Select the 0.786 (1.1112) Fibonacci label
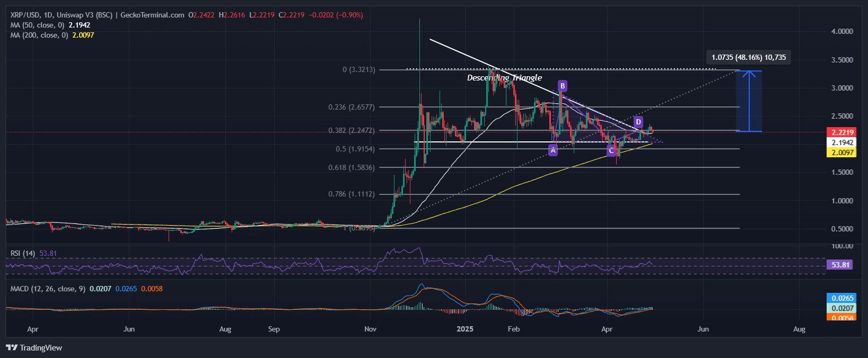The height and width of the screenshot is (358, 868). pos(352,194)
